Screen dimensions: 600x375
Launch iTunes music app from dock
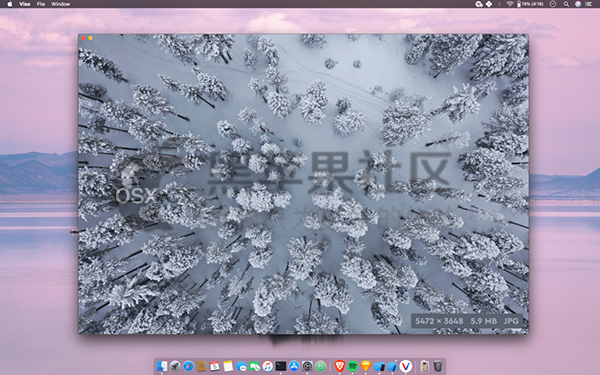pyautogui.click(x=267, y=366)
